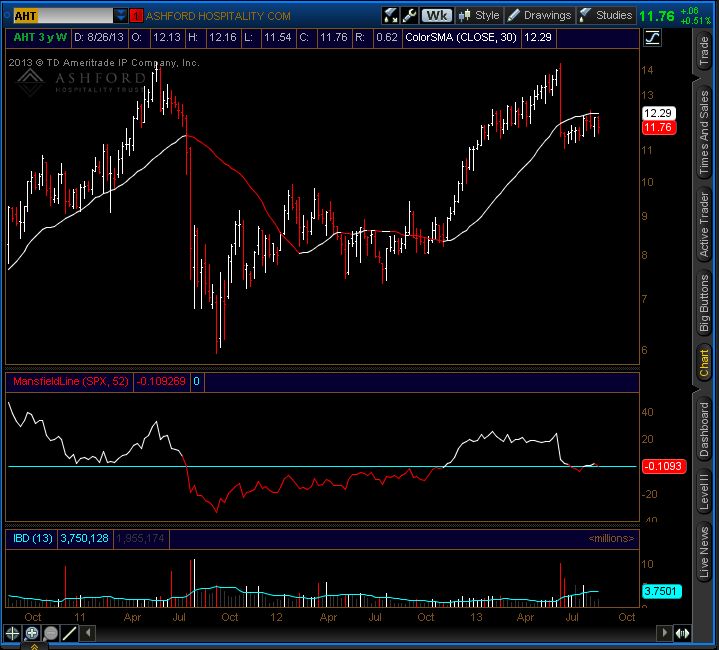This screenshot has height=650, width=719.
Task: Click the green last price 11.76 at top right
Action: coord(657,16)
